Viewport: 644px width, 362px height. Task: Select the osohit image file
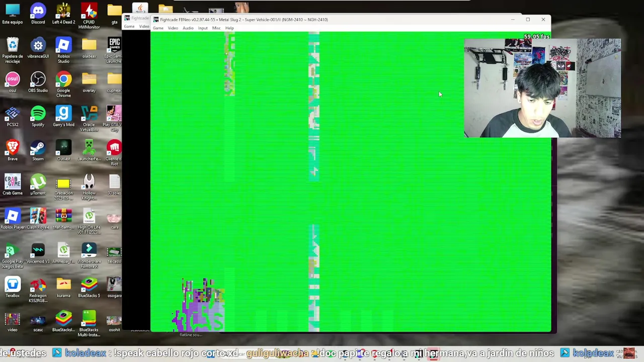(114, 322)
